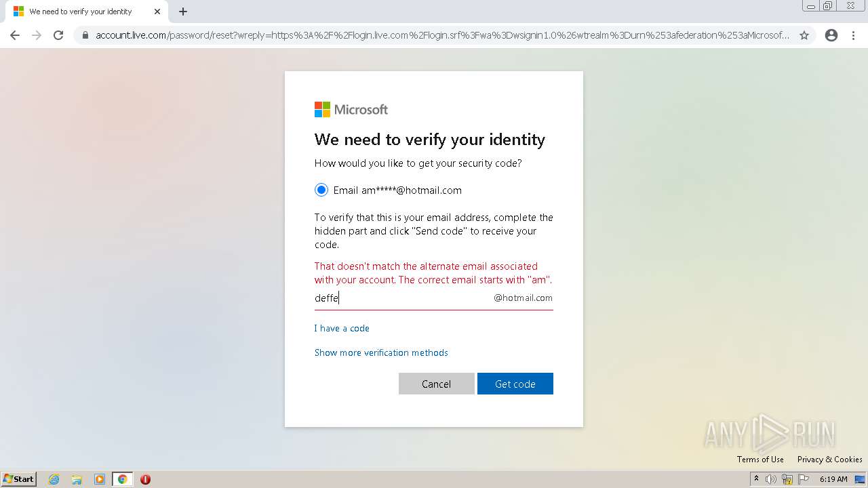The width and height of the screenshot is (868, 488).
Task: Click the Chrome icon in taskbar
Action: (122, 479)
